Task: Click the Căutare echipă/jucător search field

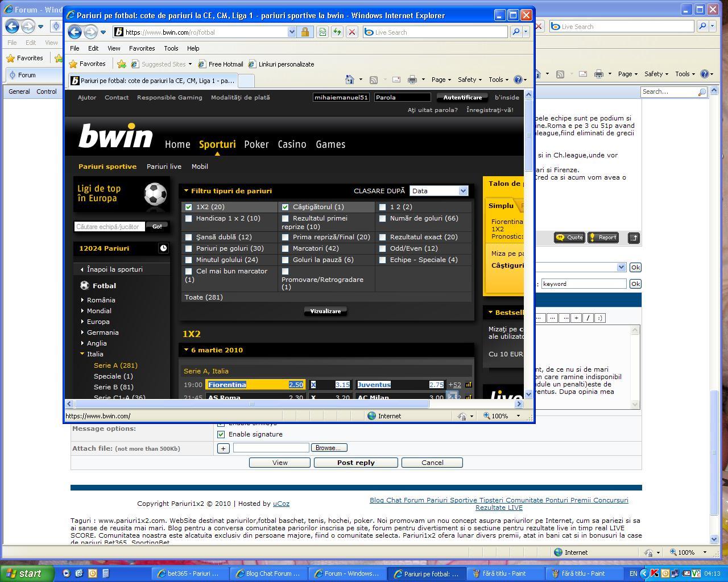Action: point(109,226)
